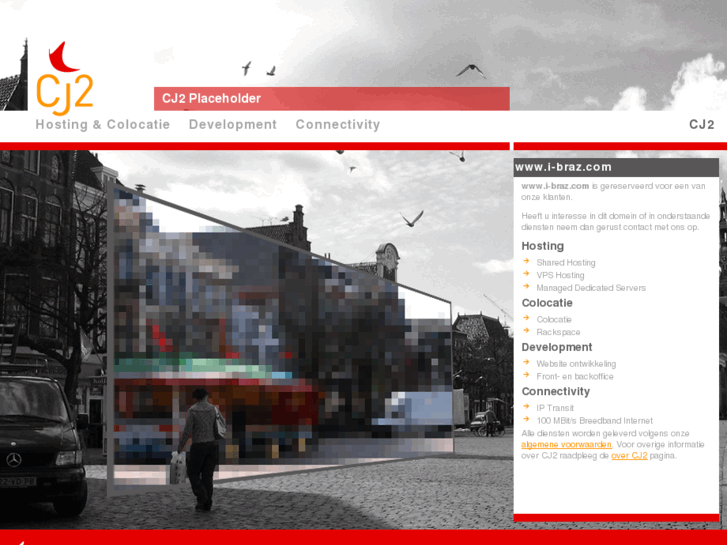Click the pixelated billboard image
The width and height of the screenshot is (727, 545).
[x=280, y=339]
